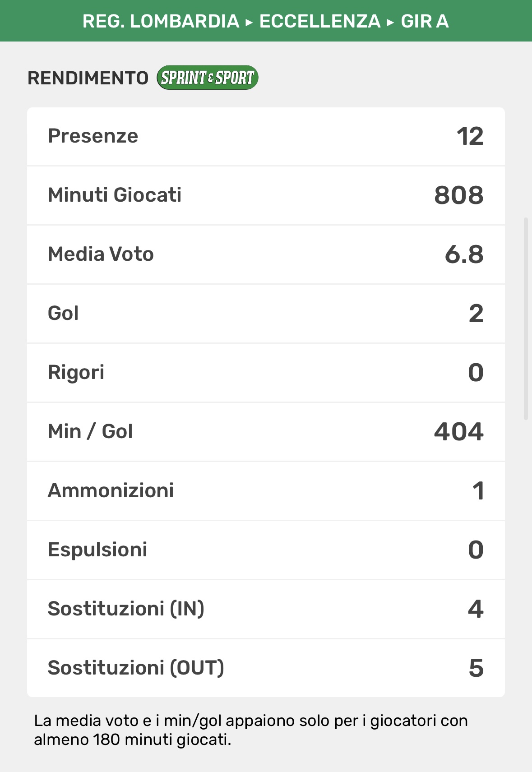Click the presenze value 12
Screen dimensions: 532x772
point(470,136)
